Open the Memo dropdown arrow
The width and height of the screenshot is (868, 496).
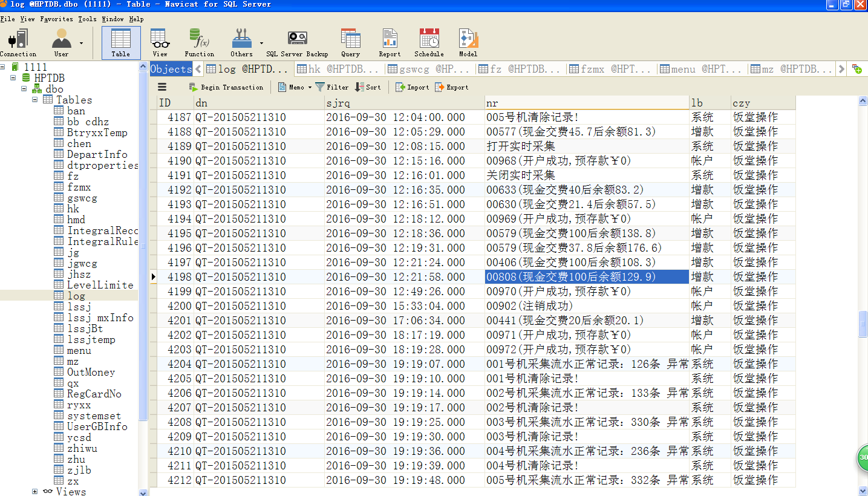[310, 87]
